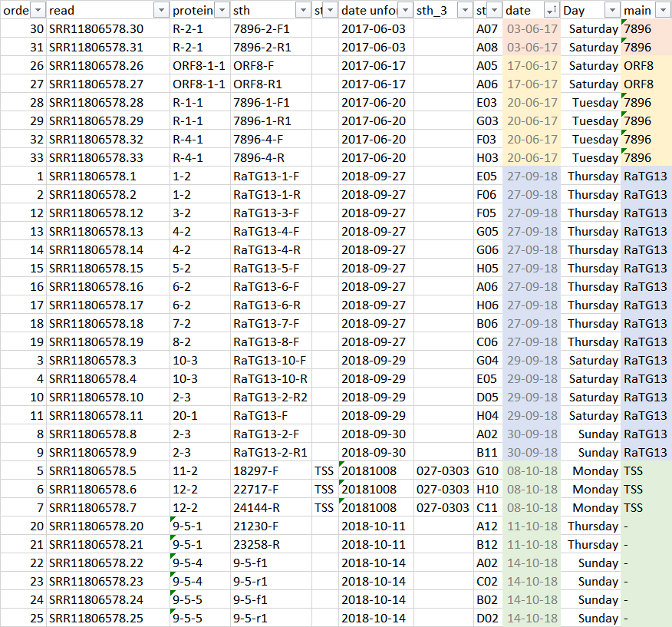Select date cell 03-06-17 in row 30

point(532,28)
